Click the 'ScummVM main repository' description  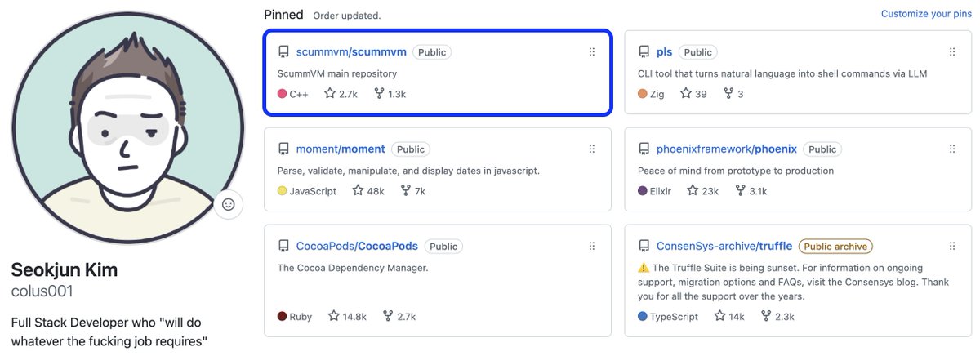point(336,73)
